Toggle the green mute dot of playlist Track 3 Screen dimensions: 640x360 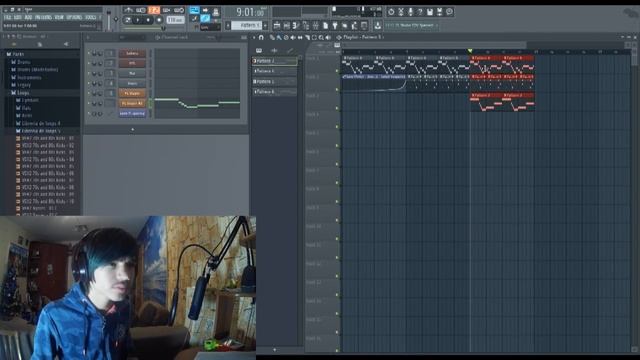(x=337, y=108)
